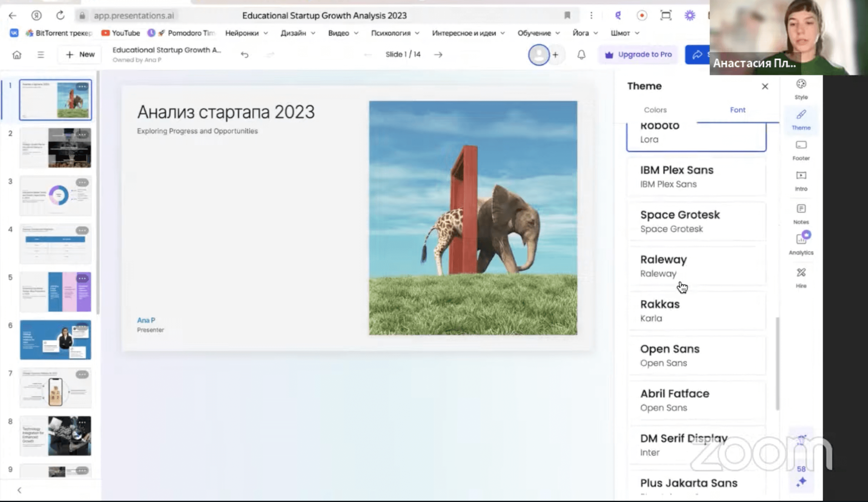Image resolution: width=868 pixels, height=502 pixels.
Task: Expand the Дизайн bookmarks folder
Action: 298,33
